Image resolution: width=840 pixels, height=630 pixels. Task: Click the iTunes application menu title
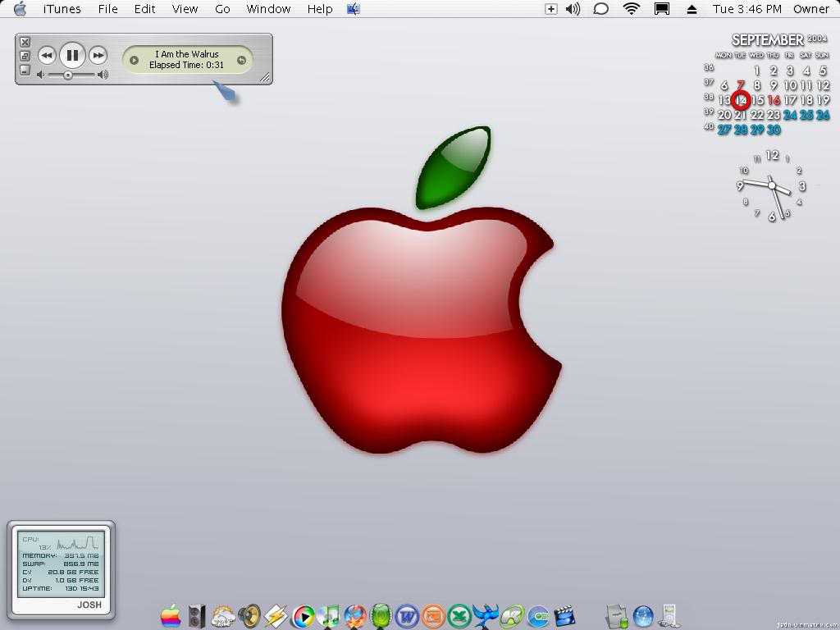62,9
